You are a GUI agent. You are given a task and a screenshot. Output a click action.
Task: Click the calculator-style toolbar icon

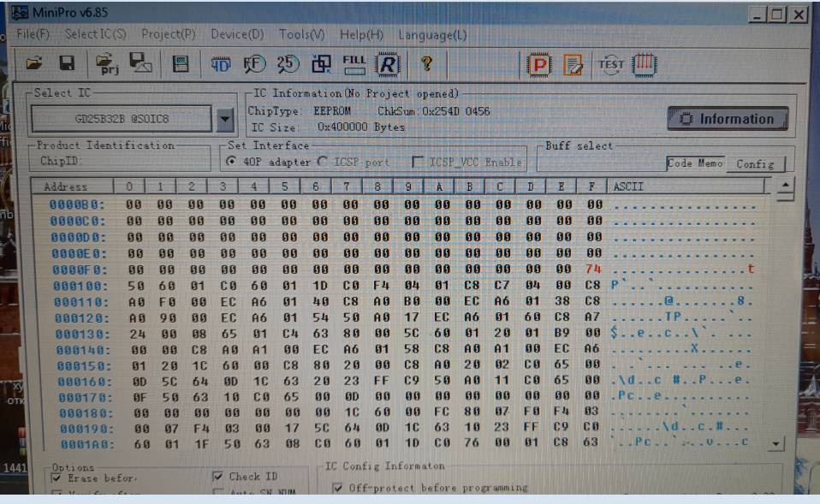181,64
